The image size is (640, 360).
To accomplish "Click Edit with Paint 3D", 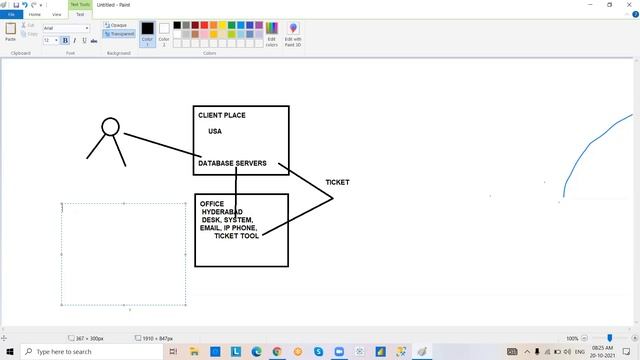I will pos(293,34).
